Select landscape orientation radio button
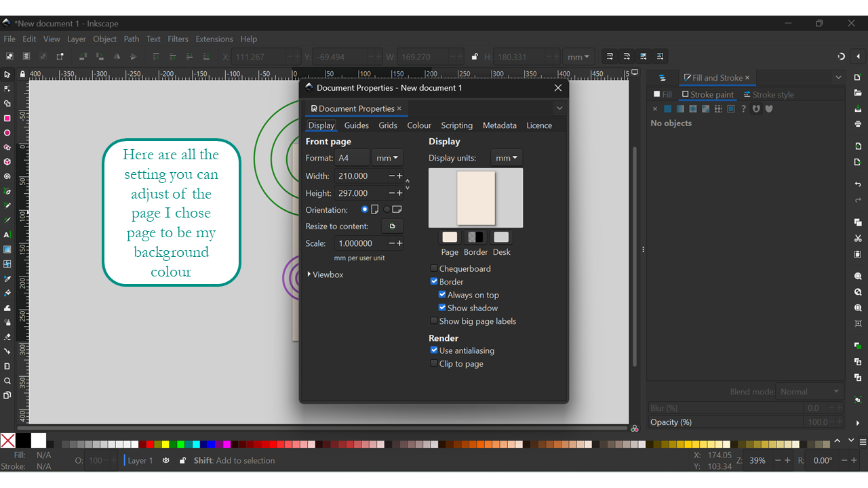Viewport: 868px width, 488px height. pyautogui.click(x=387, y=209)
